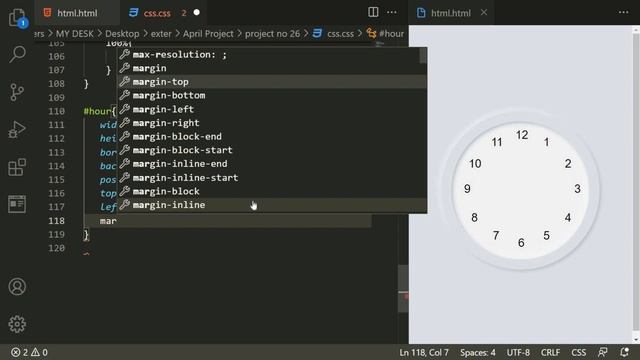Click number 12 on clock preview
This screenshot has height=360, width=640.
pos(522,135)
